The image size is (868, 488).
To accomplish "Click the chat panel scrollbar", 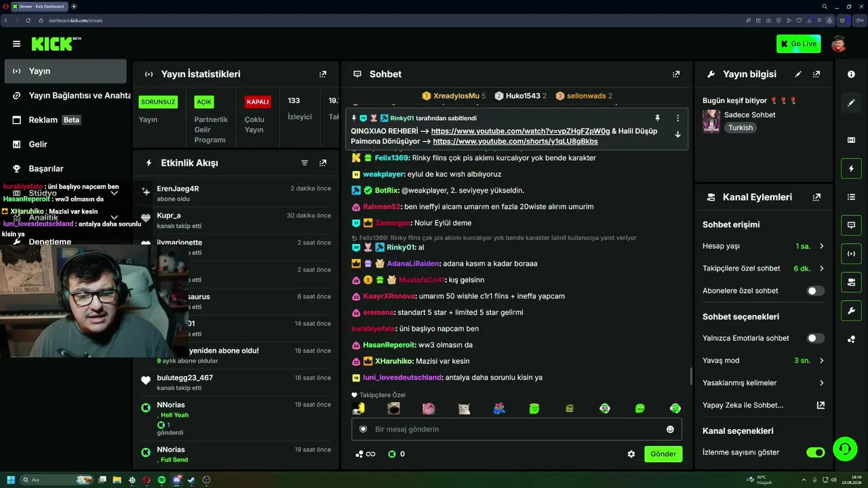I will pos(690,375).
